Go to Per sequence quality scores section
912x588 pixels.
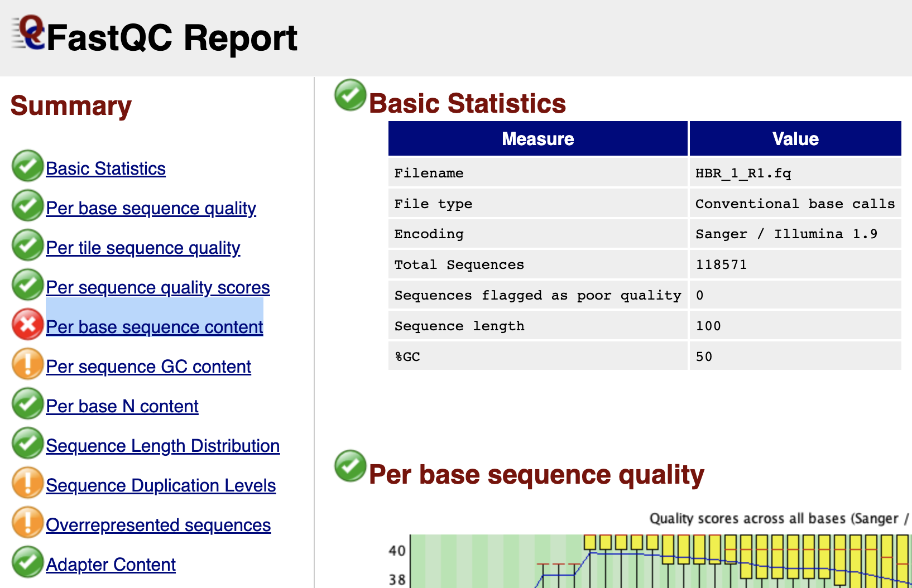(x=157, y=287)
